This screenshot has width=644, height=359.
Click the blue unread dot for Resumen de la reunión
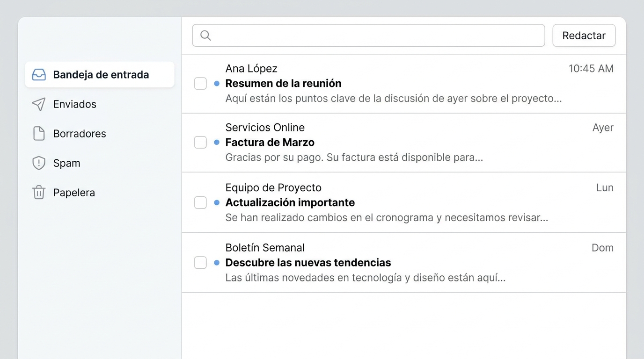217,84
